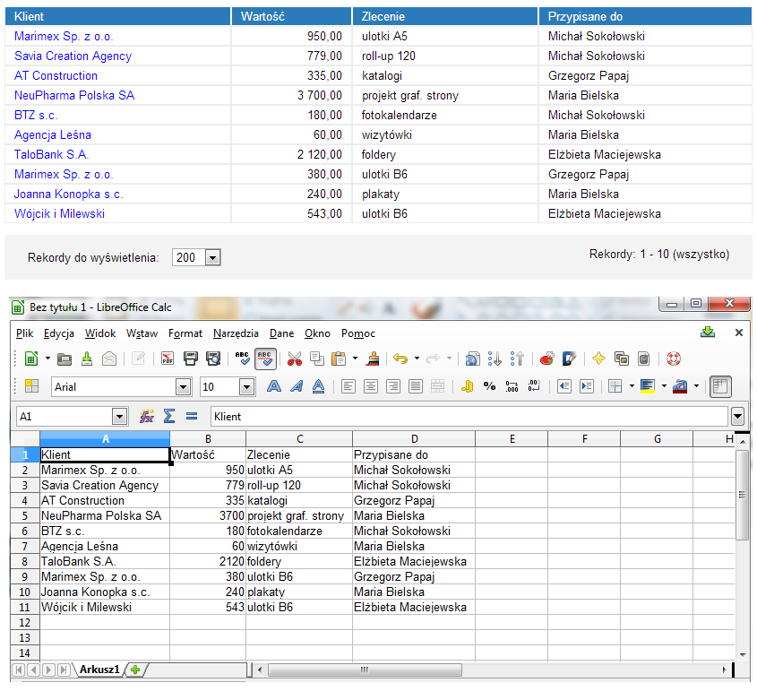Screen dimensions: 757x700
Task: Open the Help lifebuoy icon
Action: (x=673, y=359)
